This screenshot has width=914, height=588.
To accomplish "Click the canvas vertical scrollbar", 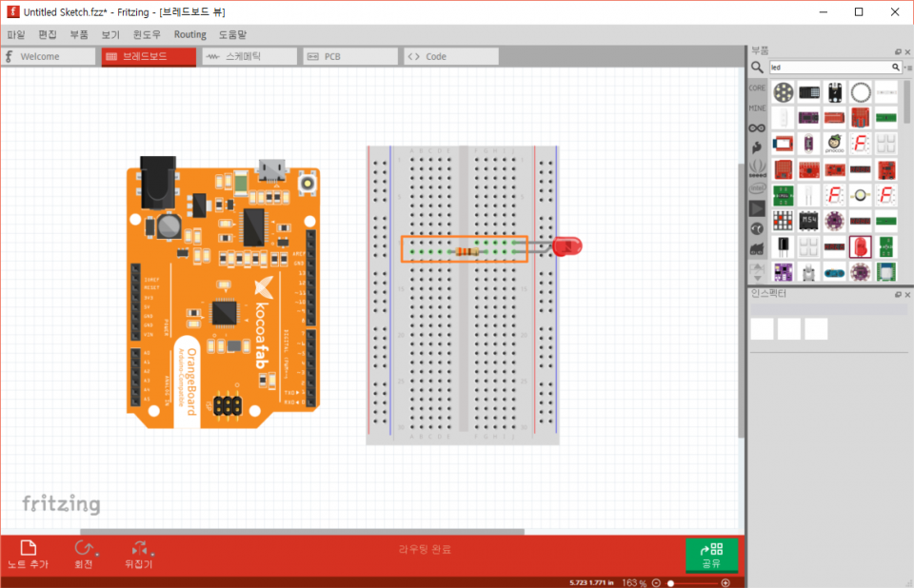I will [742, 300].
